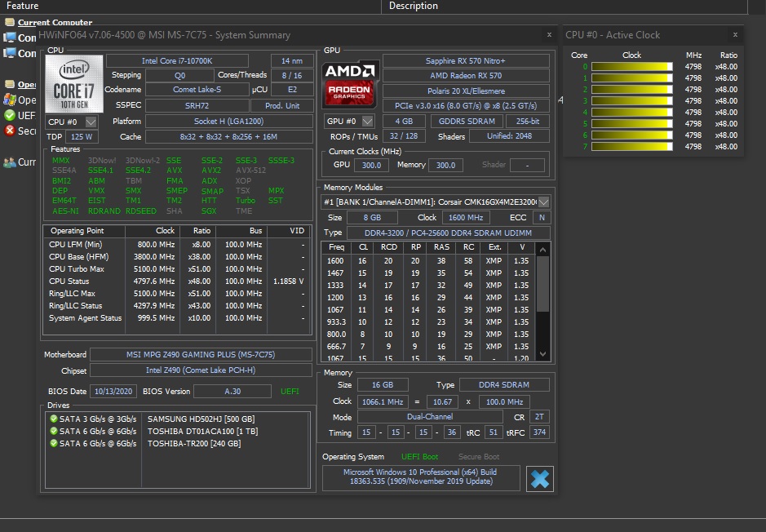This screenshot has width=766, height=532.
Task: Close the CPU #0 Active Clock window
Action: click(735, 35)
